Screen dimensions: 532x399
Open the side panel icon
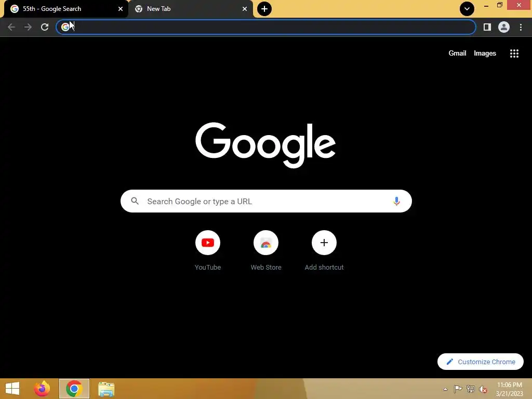487,27
